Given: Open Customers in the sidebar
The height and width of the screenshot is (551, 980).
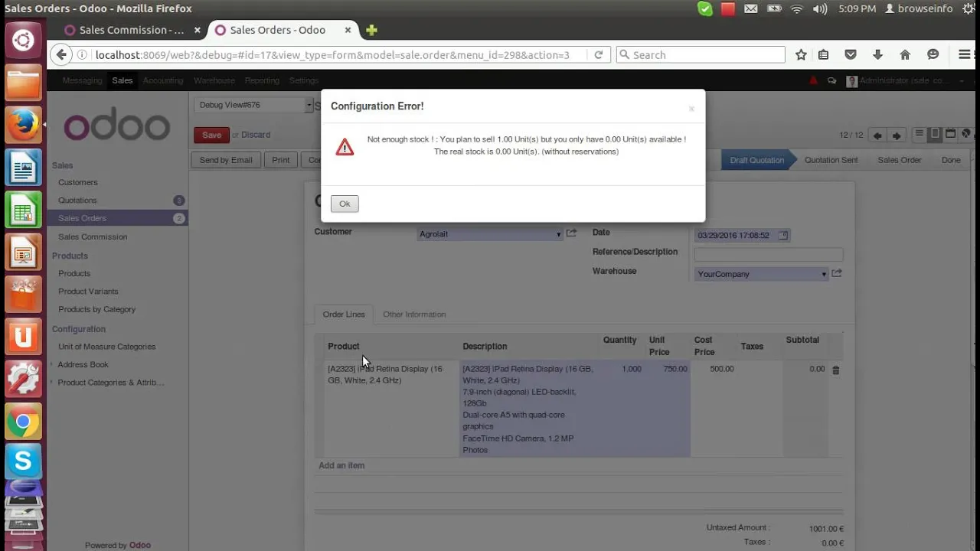Looking at the screenshot, I should (78, 182).
